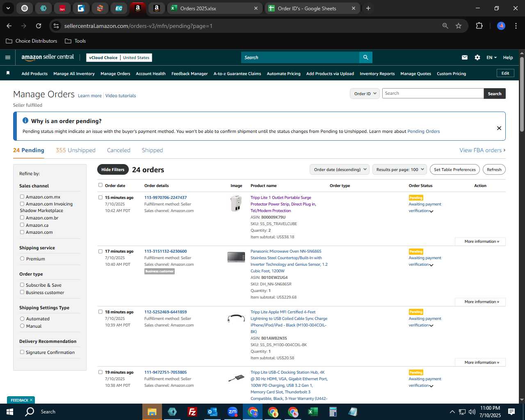
Task: Launch FileZilla from the taskbar
Action: [192, 412]
